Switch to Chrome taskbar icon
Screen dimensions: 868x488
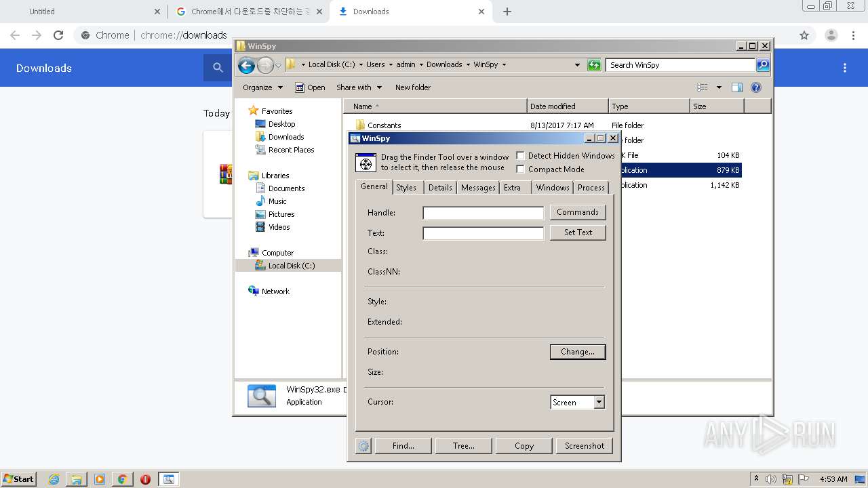point(123,479)
